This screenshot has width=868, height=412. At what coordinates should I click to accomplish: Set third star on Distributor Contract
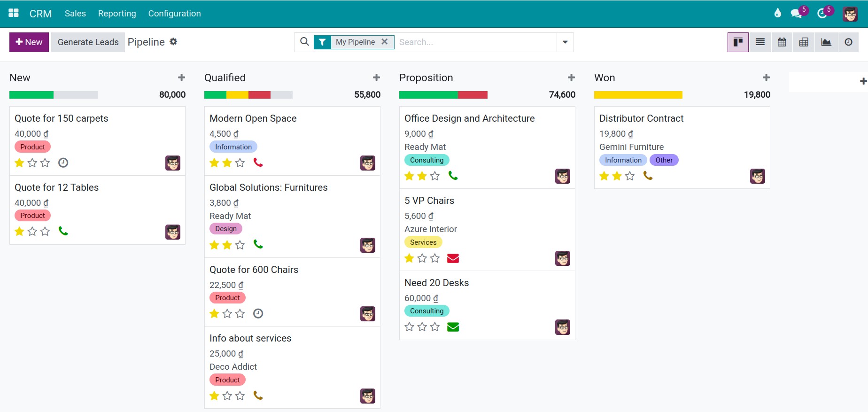[630, 176]
